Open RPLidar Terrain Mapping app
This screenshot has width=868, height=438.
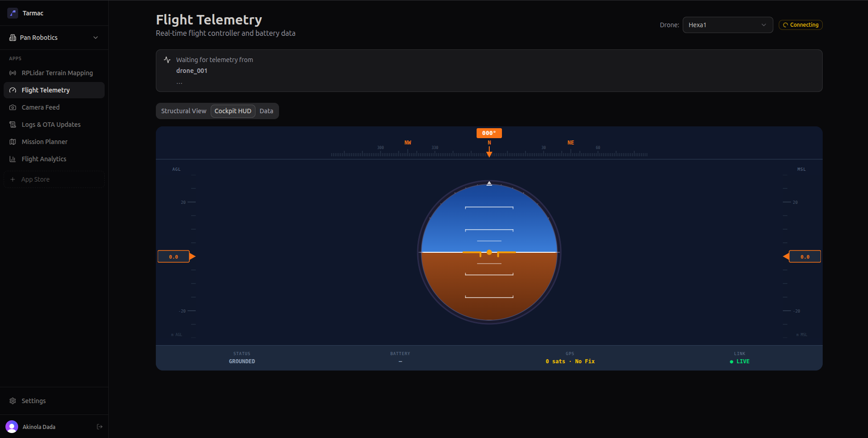click(x=54, y=73)
